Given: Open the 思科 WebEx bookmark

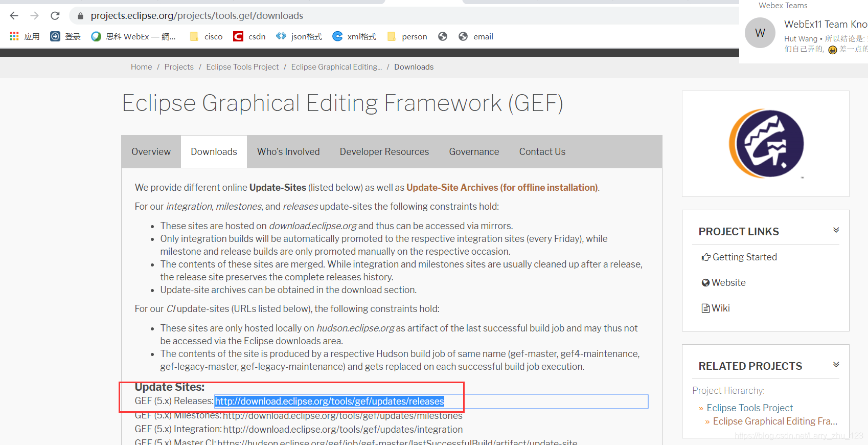Looking at the screenshot, I should click(133, 36).
